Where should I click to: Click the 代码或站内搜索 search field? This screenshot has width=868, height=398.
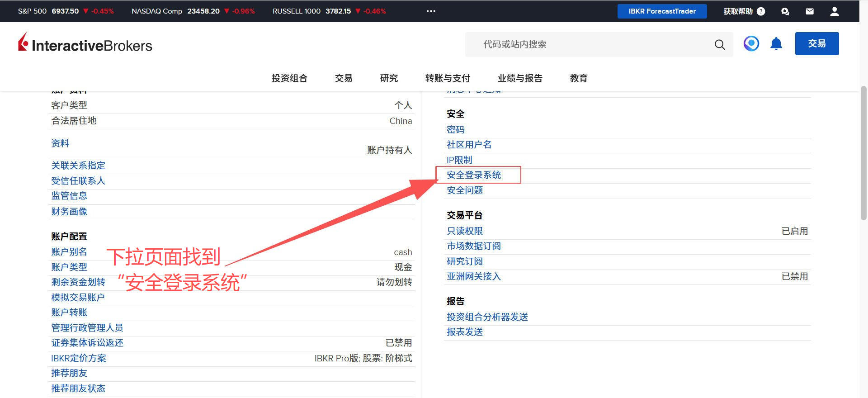click(x=588, y=44)
